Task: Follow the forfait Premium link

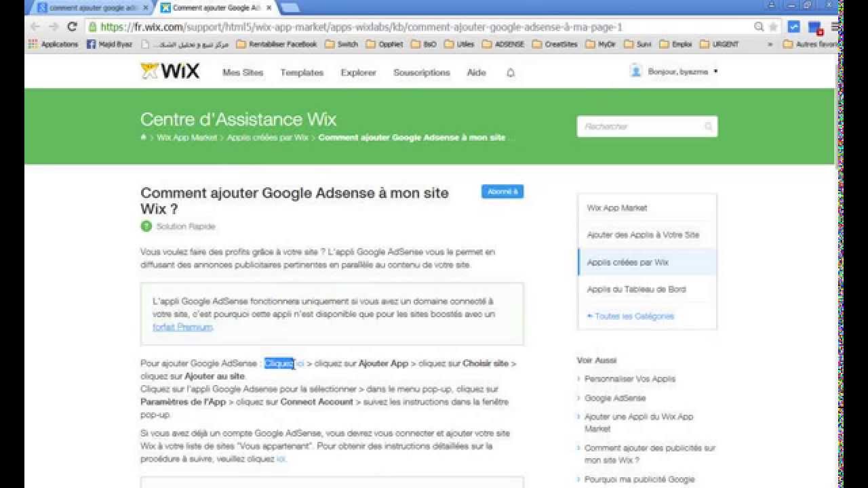Action: coord(182,327)
